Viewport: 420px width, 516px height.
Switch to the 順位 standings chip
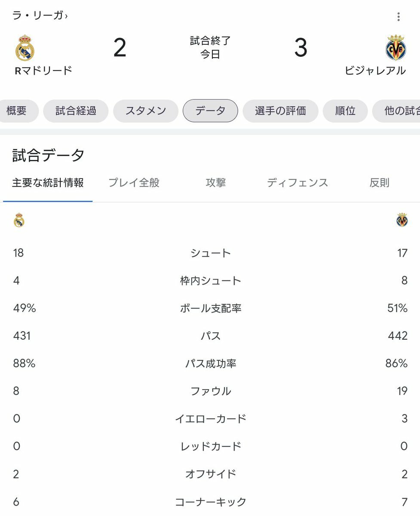pyautogui.click(x=345, y=111)
